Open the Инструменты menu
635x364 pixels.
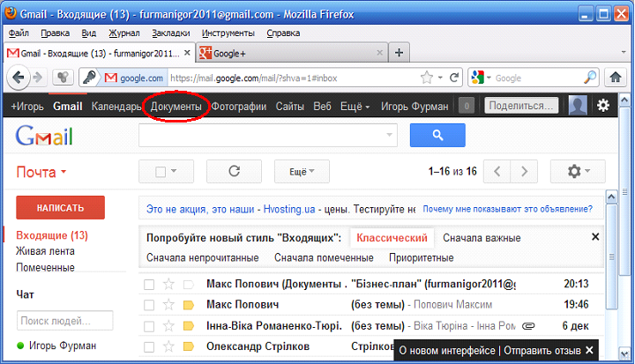pyautogui.click(x=228, y=33)
